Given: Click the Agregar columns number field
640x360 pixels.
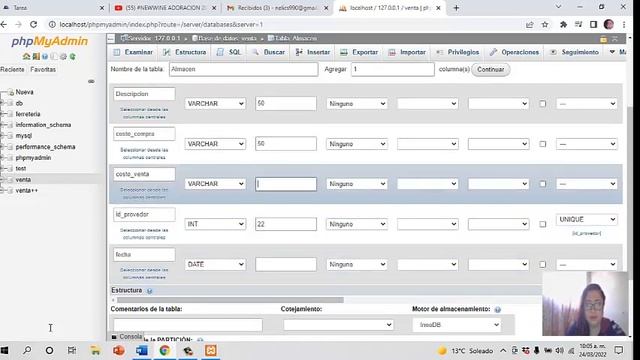Looking at the screenshot, I should click(393, 69).
